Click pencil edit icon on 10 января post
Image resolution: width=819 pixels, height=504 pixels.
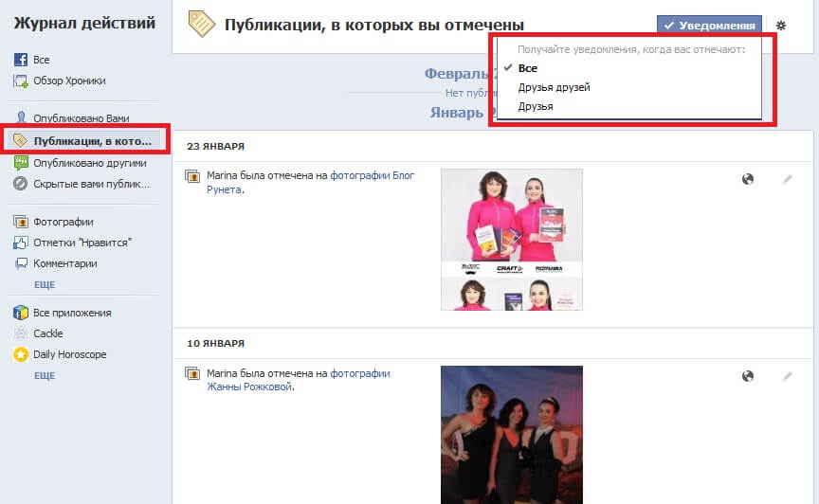(787, 376)
